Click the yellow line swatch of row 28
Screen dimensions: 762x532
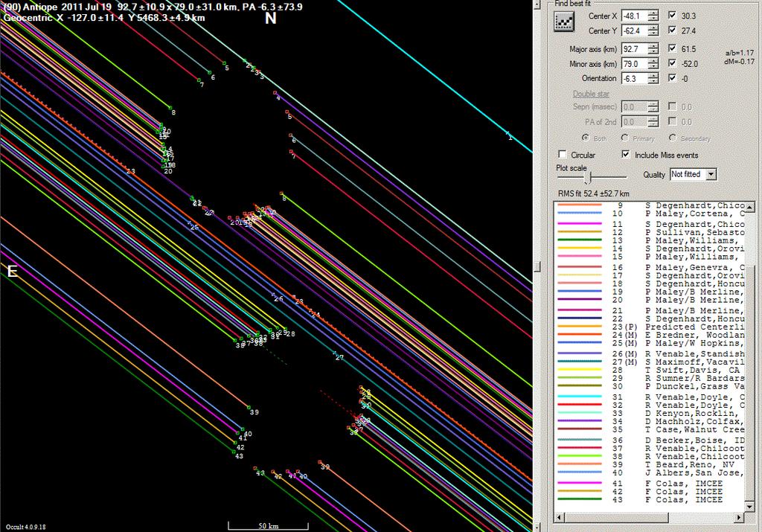(x=579, y=371)
